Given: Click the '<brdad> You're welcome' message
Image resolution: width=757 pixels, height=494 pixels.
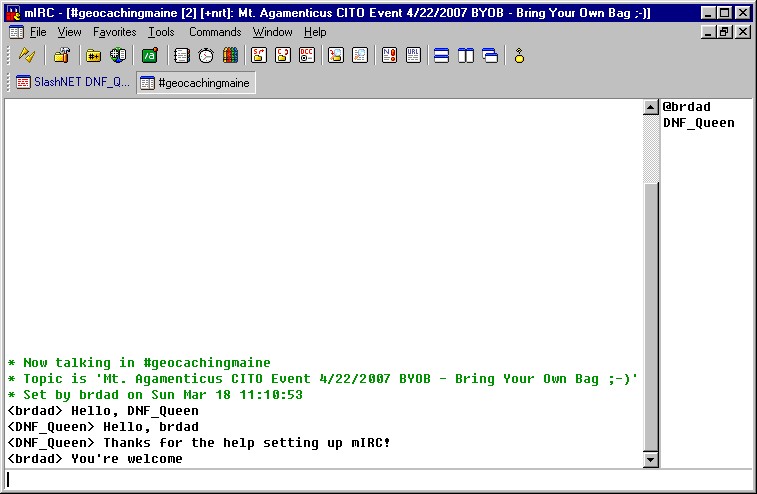Looking at the screenshot, I should point(95,458).
